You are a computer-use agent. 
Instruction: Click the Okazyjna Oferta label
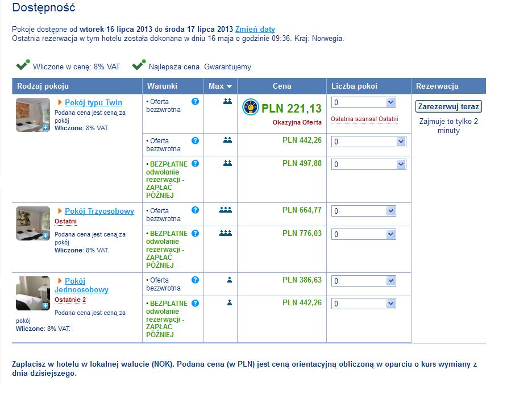(x=297, y=122)
